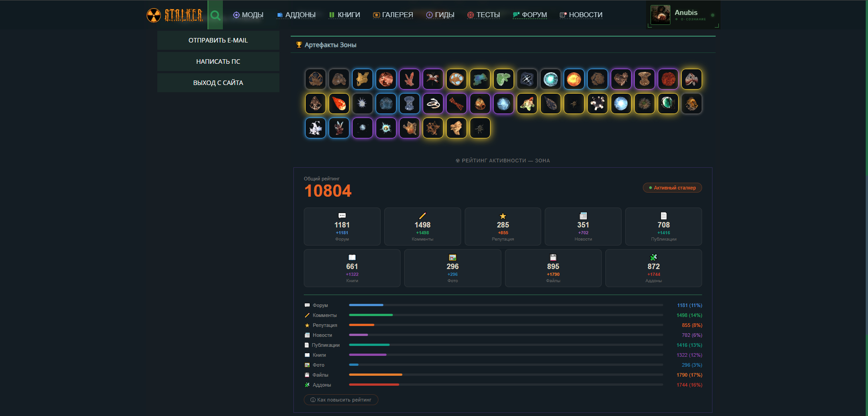Click the orange ball with blue spots artifact

(x=456, y=80)
